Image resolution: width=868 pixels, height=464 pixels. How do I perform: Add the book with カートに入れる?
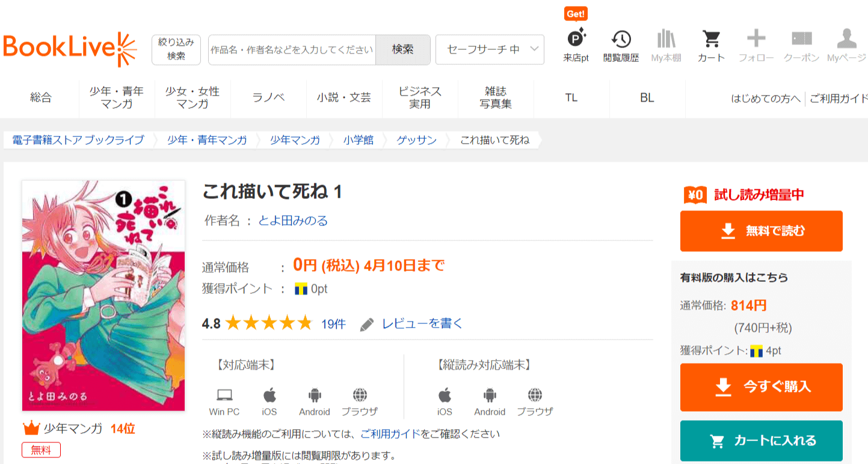(x=761, y=441)
